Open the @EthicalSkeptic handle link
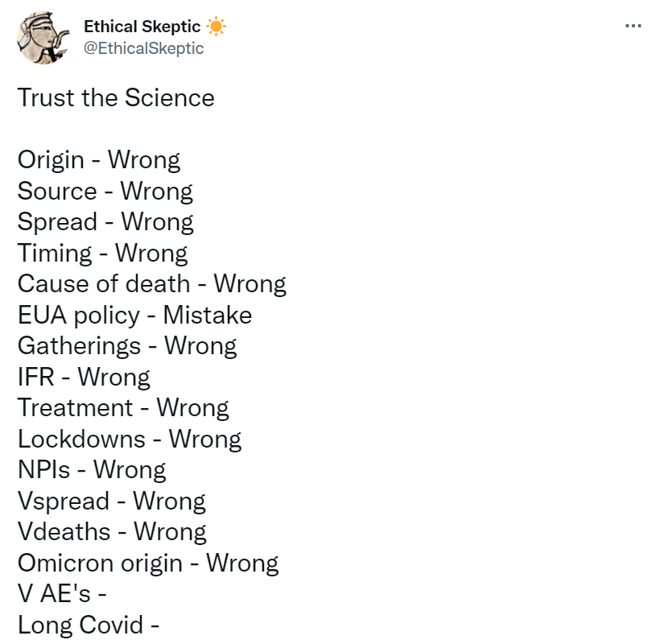Image resolution: width=656 pixels, height=644 pixels. [144, 48]
